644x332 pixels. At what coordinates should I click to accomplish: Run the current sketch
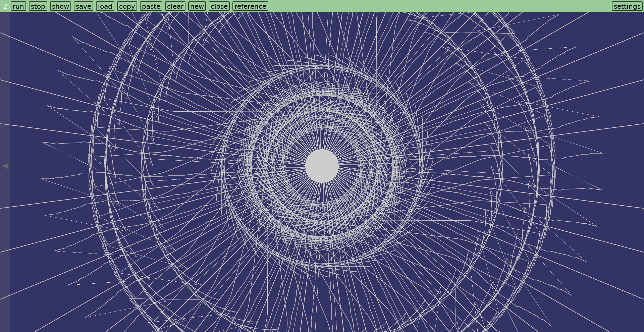(18, 6)
